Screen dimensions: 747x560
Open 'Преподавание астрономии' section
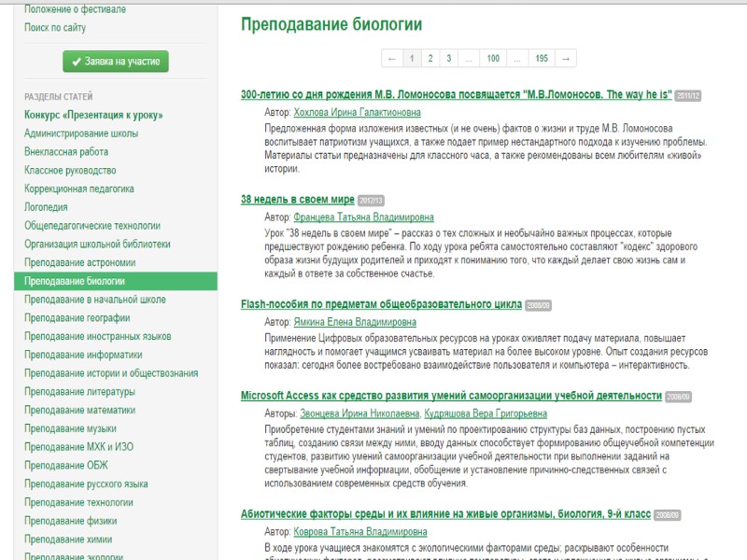[x=80, y=262]
